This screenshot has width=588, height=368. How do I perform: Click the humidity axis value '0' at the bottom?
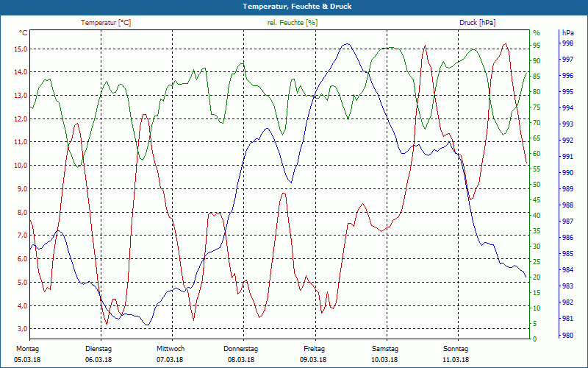click(x=535, y=339)
